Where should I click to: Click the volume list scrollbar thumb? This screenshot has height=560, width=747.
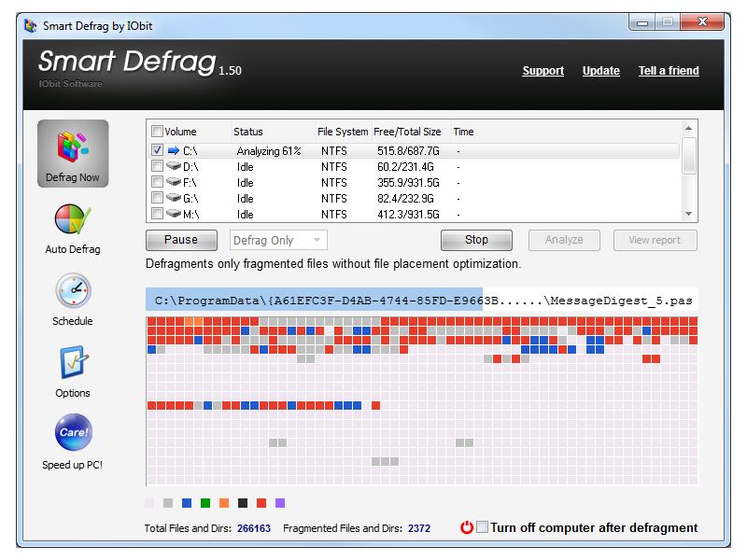click(688, 155)
